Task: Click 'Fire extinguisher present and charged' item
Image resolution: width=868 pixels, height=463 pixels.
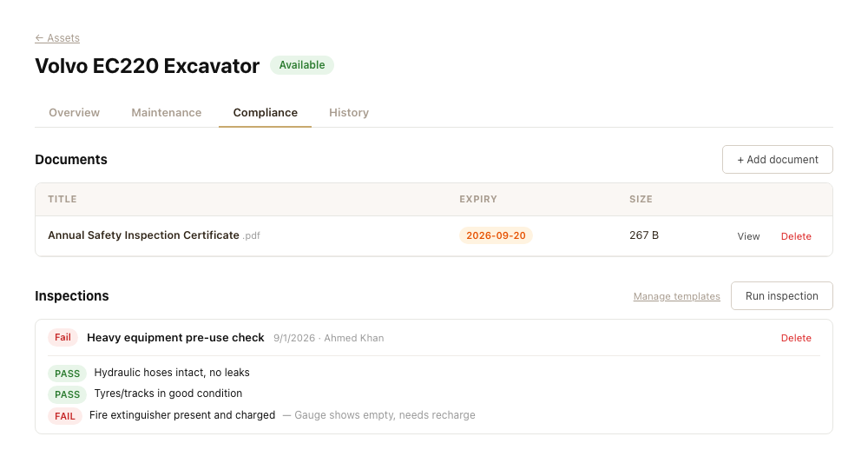Action: pyautogui.click(x=182, y=415)
